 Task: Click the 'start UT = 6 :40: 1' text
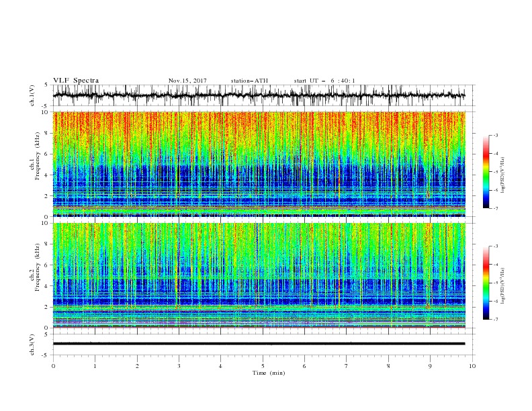(x=324, y=81)
